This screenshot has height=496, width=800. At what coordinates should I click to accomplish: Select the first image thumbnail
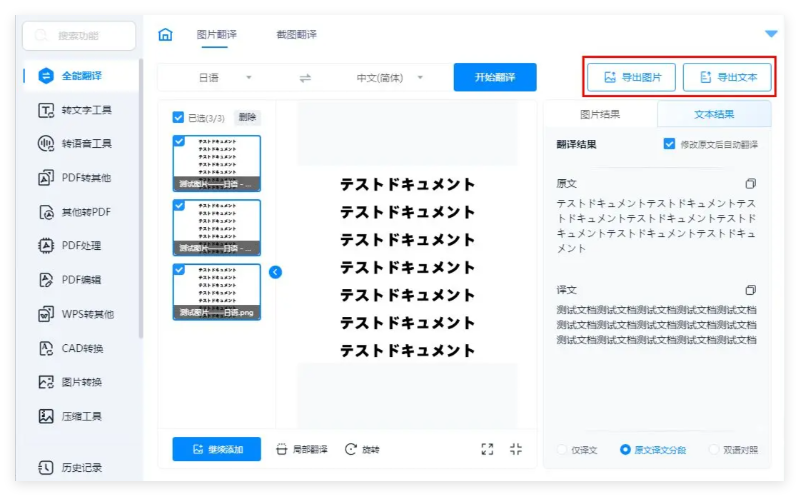click(x=217, y=163)
